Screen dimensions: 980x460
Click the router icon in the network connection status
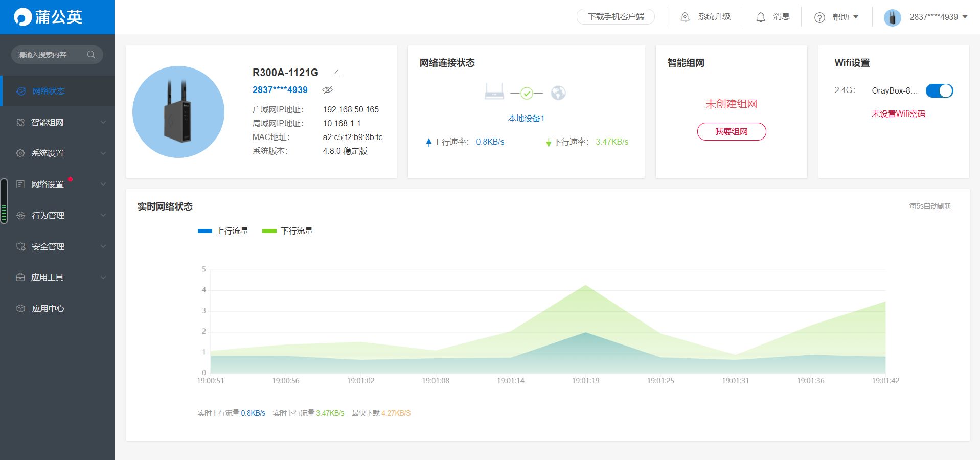point(494,91)
